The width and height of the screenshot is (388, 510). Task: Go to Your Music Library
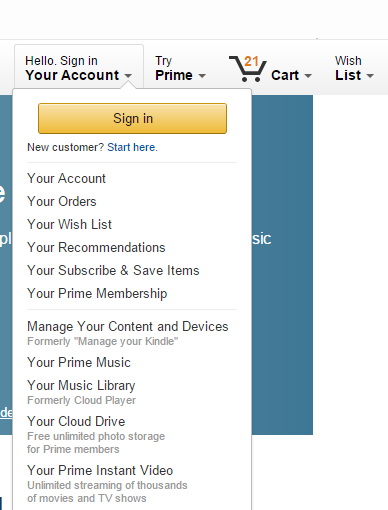click(81, 386)
